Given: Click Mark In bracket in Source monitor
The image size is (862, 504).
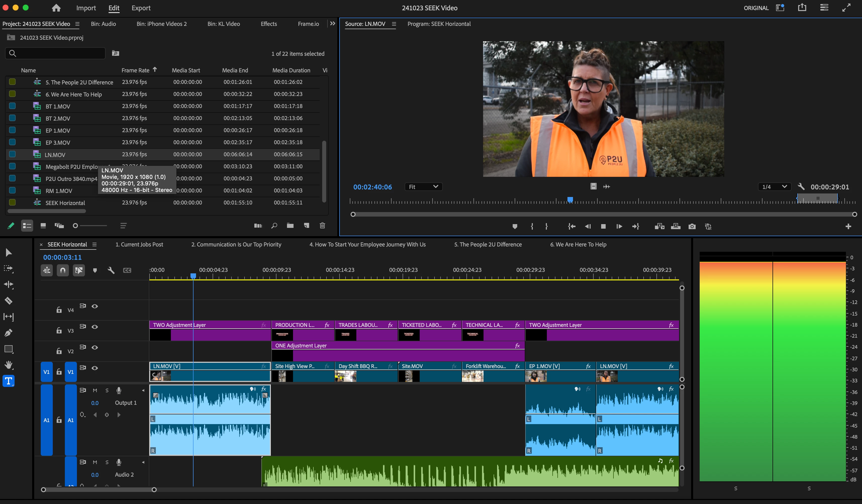Looking at the screenshot, I should [532, 226].
